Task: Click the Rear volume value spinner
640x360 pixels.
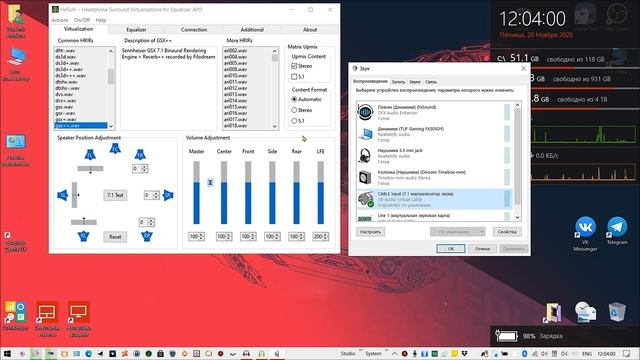Action: click(296, 237)
